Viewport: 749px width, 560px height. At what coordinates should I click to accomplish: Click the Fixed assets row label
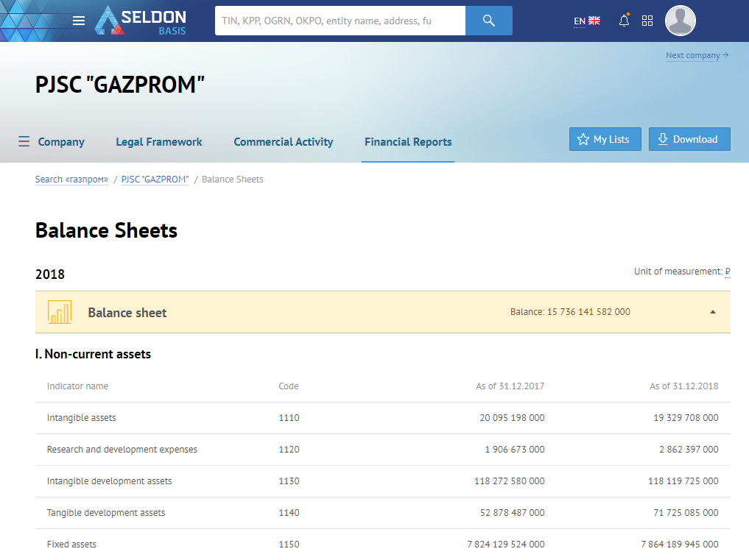click(71, 545)
